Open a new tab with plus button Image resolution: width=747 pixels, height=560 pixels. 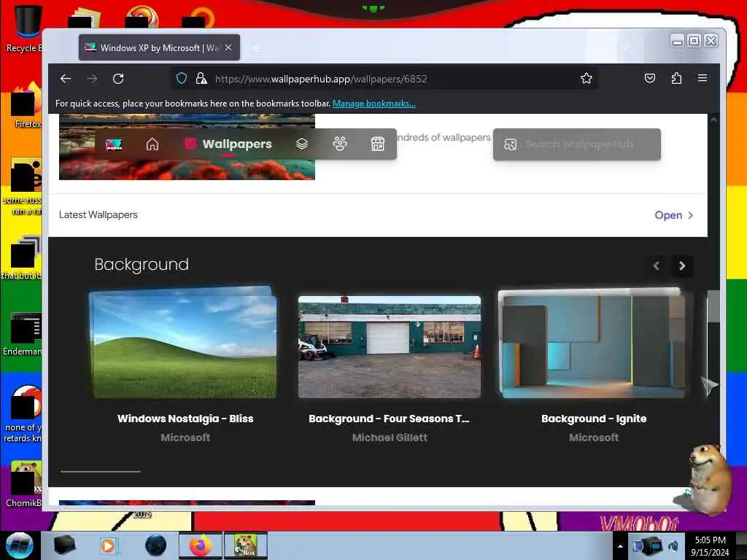256,48
